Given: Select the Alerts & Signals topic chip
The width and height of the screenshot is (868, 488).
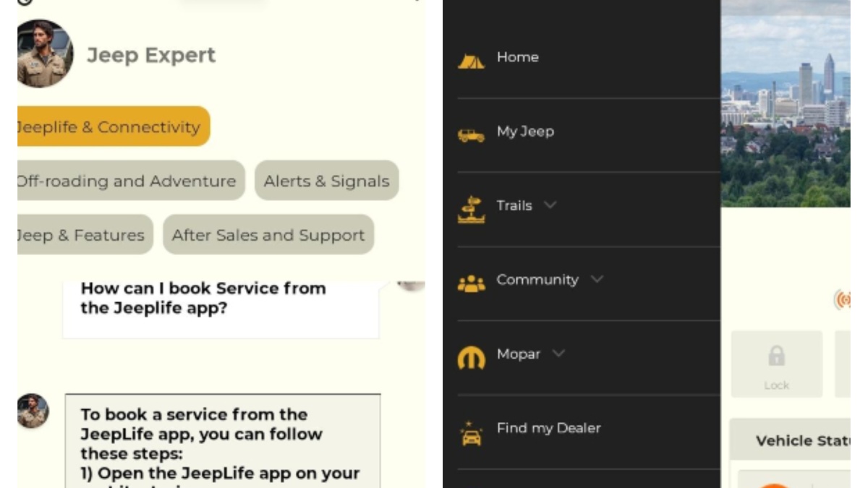Looking at the screenshot, I should 326,181.
